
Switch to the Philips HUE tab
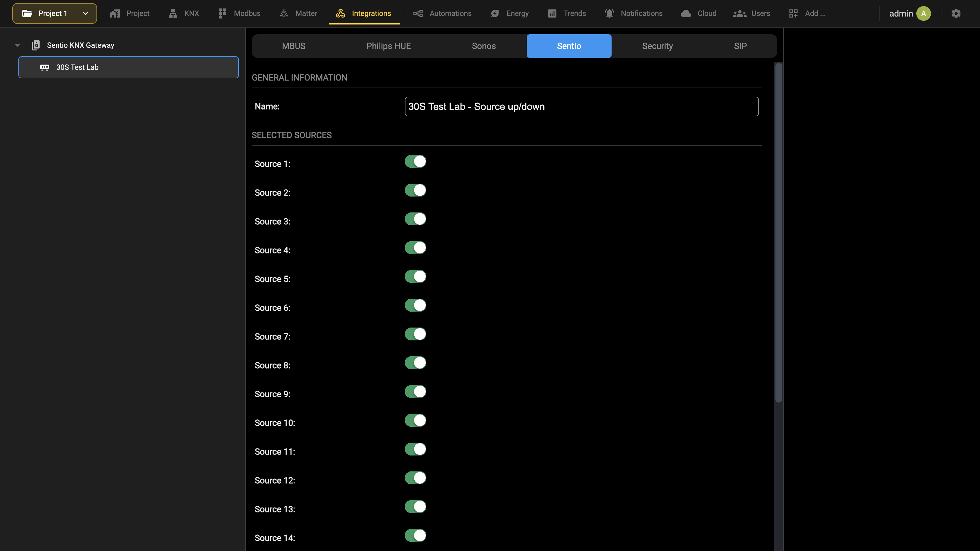pos(388,46)
